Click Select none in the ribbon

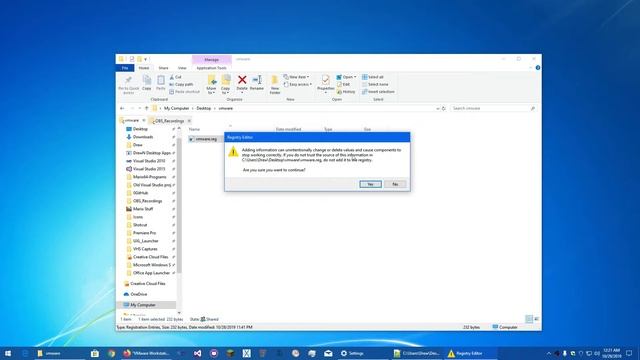375,84
